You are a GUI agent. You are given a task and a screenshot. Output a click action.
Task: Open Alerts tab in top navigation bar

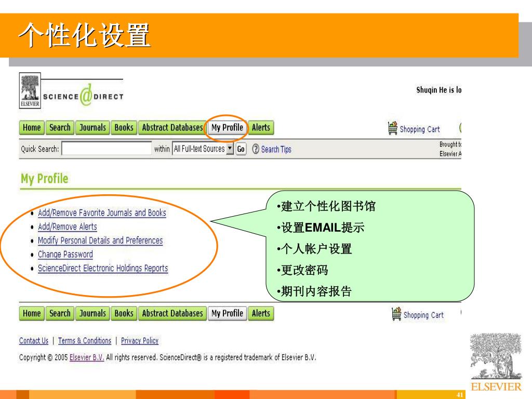click(261, 128)
